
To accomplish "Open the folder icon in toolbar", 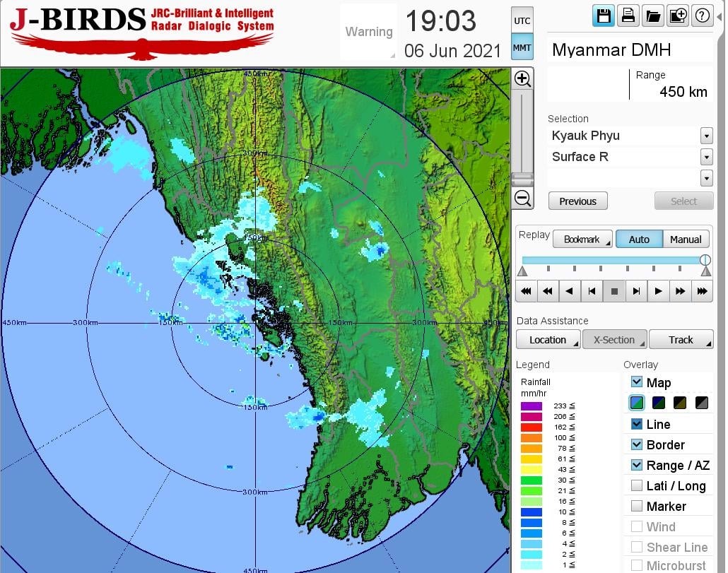I will [x=653, y=16].
